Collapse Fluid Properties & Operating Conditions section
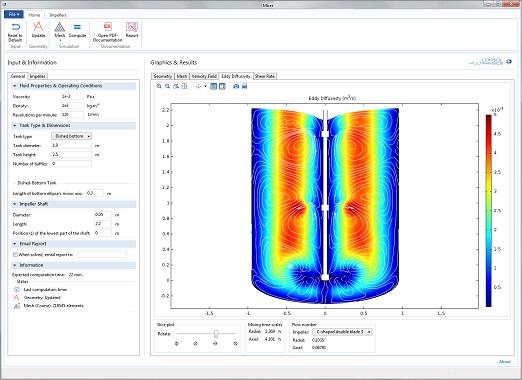522x380 pixels. click(x=15, y=86)
